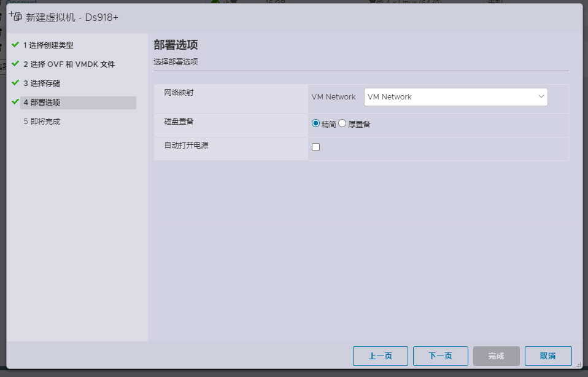588x377 pixels.
Task: Click green checkmark beside OVF and VMDK step
Action: (15, 64)
